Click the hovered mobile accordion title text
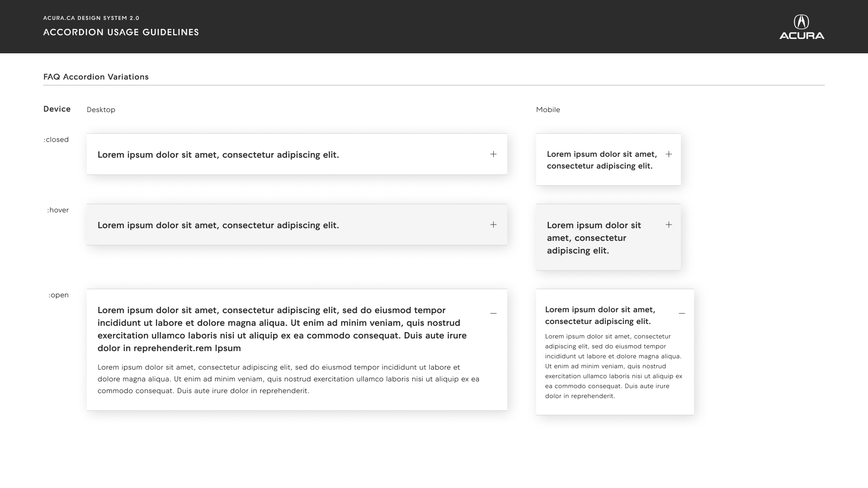 tap(594, 238)
